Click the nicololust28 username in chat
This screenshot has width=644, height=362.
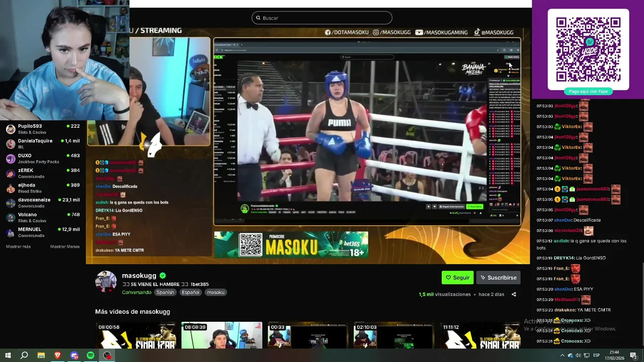tap(568, 231)
